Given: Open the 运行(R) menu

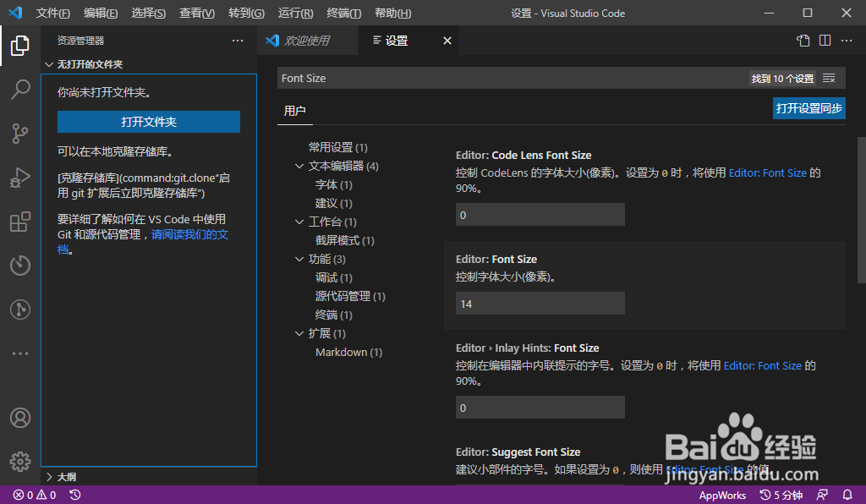Looking at the screenshot, I should pyautogui.click(x=295, y=14).
